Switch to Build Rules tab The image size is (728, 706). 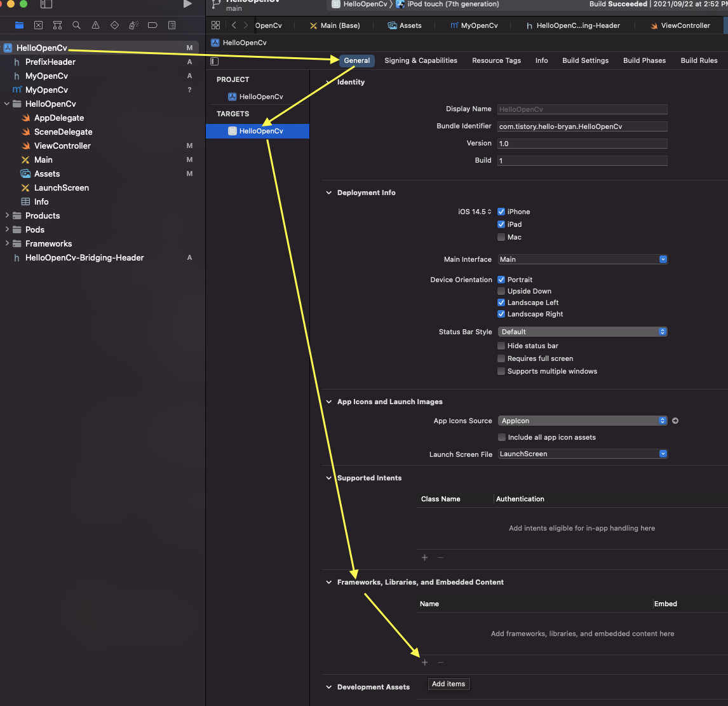[699, 60]
